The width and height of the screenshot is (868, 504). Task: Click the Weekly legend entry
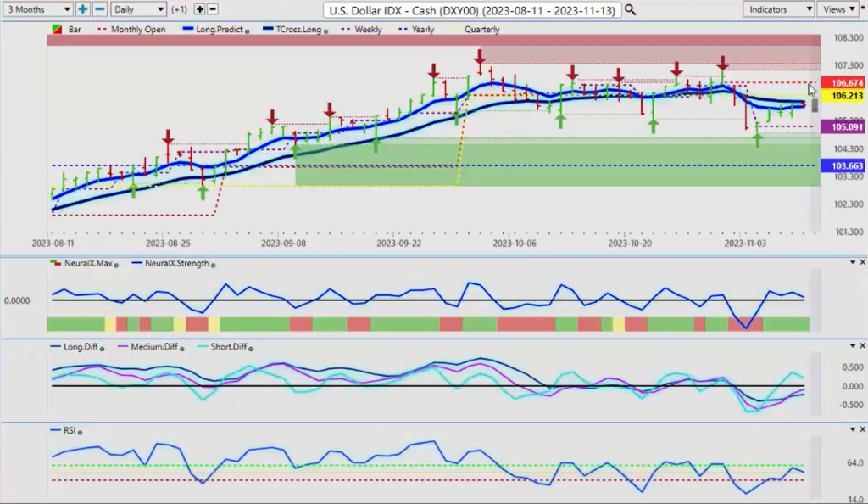pos(362,30)
